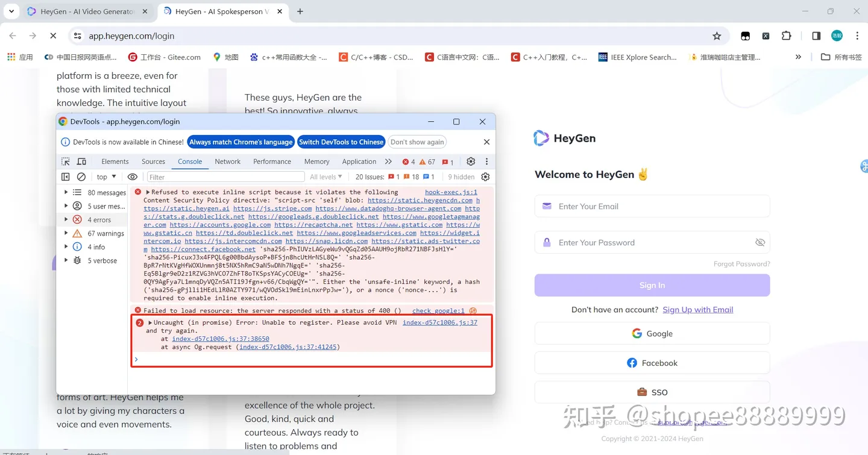
Task: Open Chrome's three-dot main menu
Action: [x=857, y=36]
